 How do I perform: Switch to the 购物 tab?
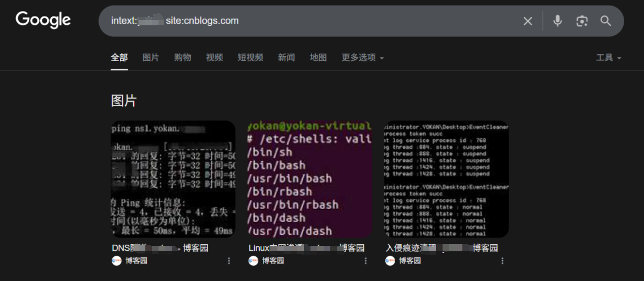point(182,57)
